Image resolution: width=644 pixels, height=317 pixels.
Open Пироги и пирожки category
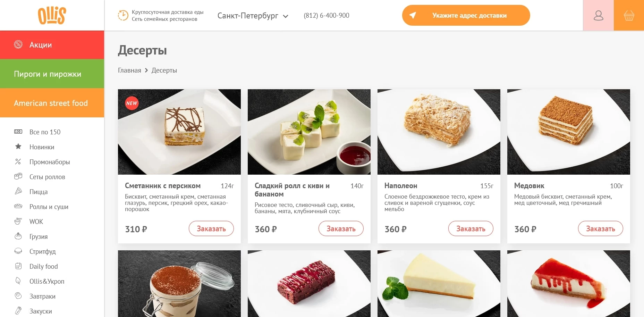pos(52,74)
